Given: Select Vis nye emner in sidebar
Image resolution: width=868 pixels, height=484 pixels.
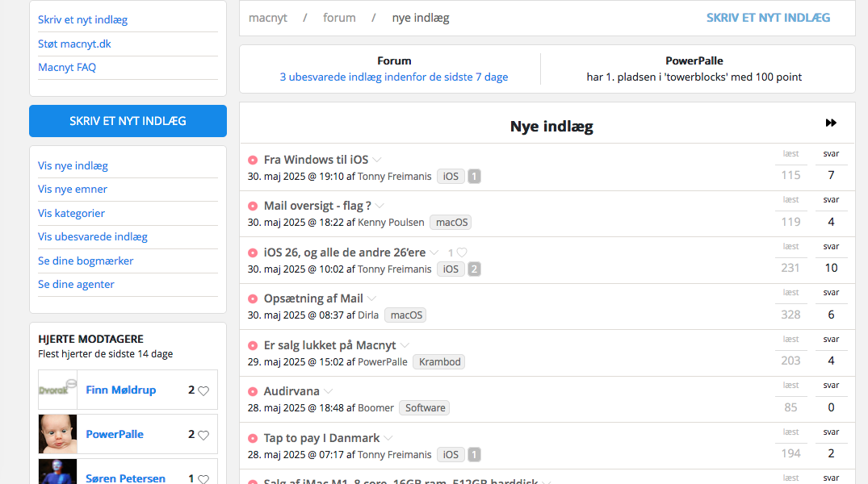Looking at the screenshot, I should (x=73, y=190).
